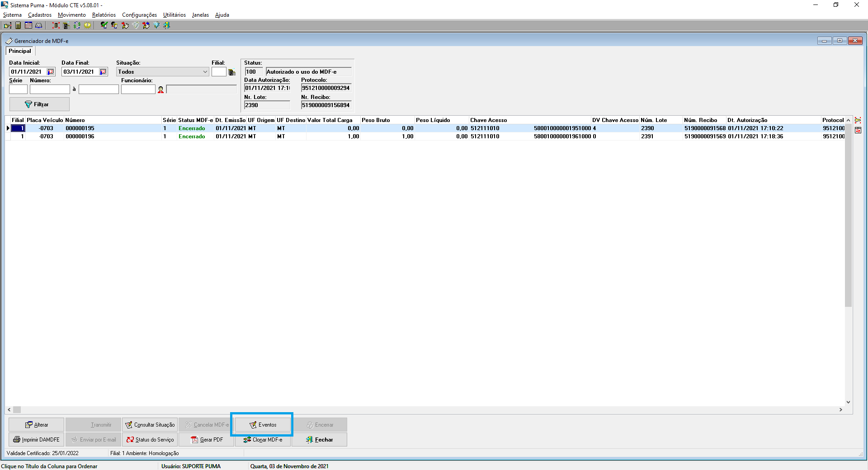
Task: Click the dollar exchange arrows toolbar icon
Action: click(x=77, y=25)
